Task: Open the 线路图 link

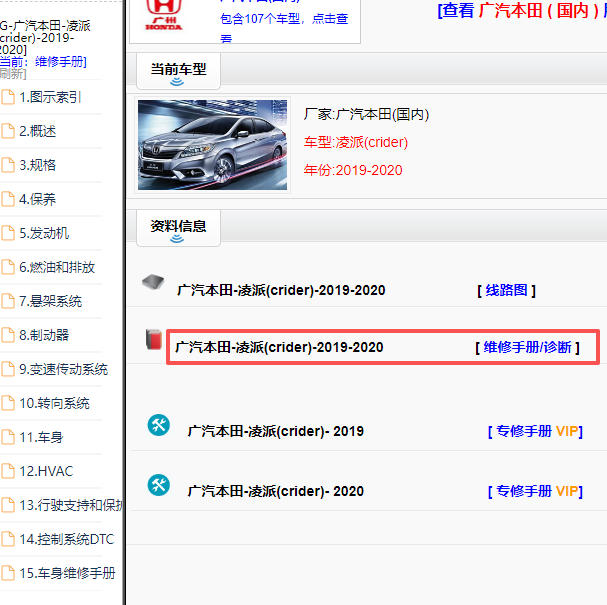Action: tap(506, 290)
